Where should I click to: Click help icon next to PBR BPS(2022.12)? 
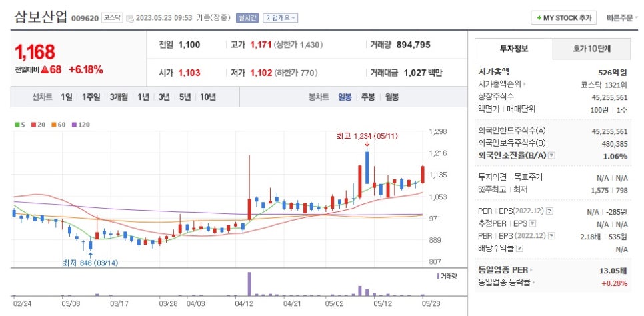[550, 236]
